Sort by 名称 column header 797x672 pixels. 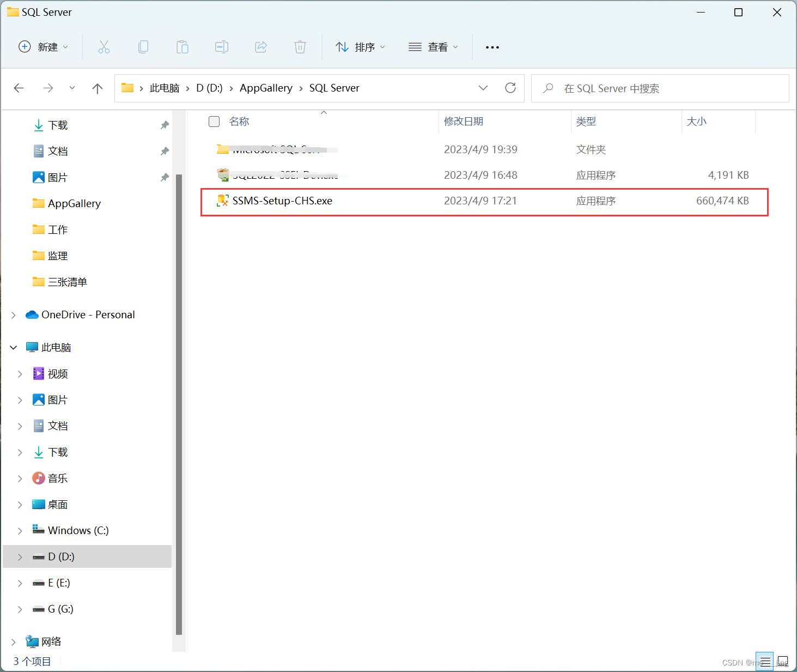[x=239, y=122]
